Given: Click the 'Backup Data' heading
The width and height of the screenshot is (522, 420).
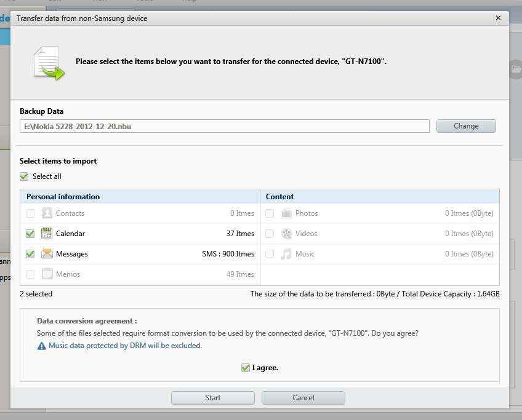Looking at the screenshot, I should coord(42,111).
